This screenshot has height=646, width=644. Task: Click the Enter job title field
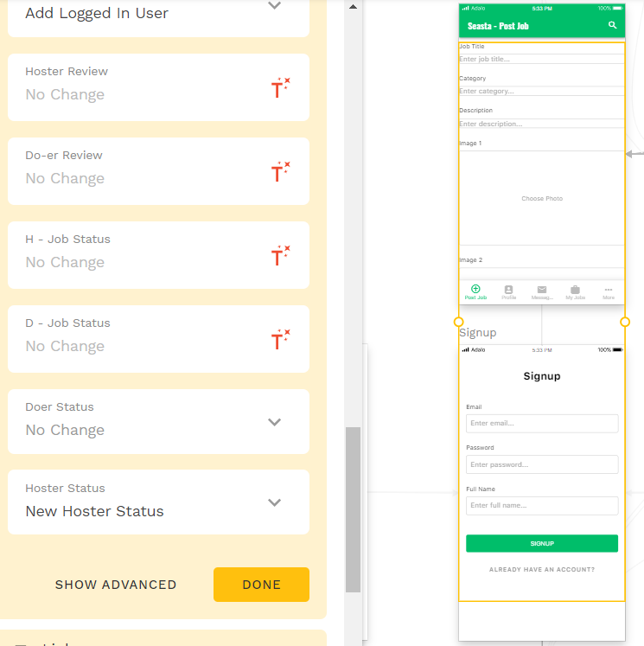coord(541,59)
